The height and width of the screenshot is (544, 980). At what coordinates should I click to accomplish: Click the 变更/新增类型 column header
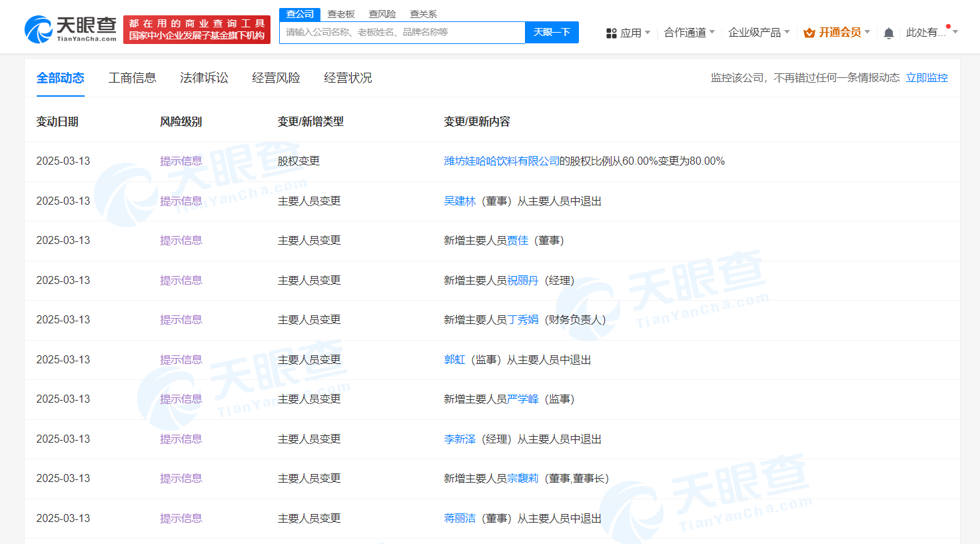tap(310, 122)
